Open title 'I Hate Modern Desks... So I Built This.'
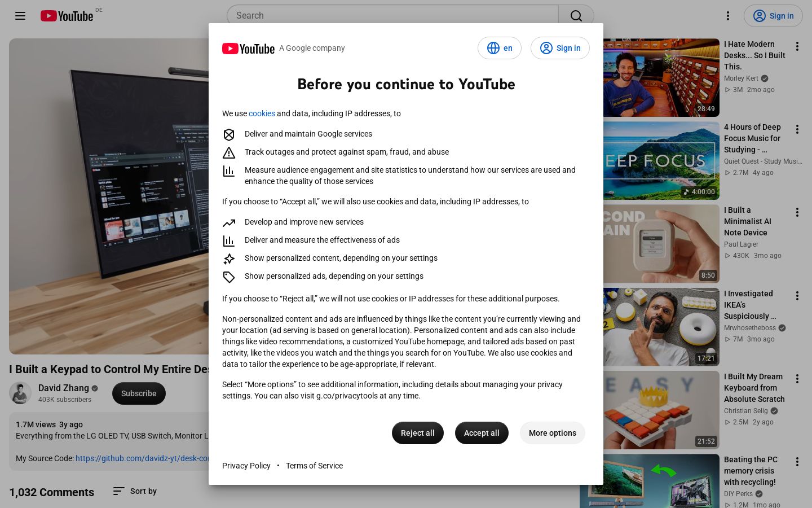Image resolution: width=812 pixels, height=508 pixels. [x=754, y=55]
